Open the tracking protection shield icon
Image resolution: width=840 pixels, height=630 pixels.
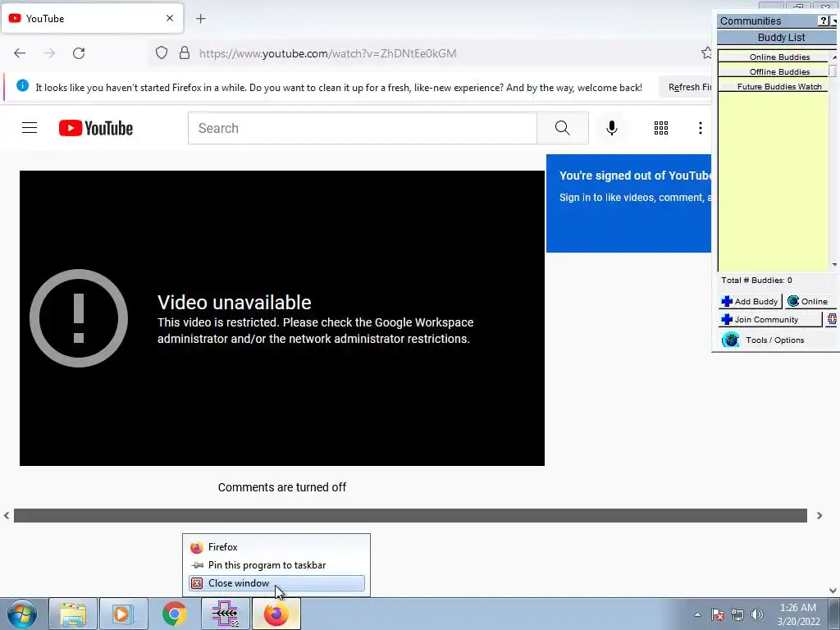[162, 53]
